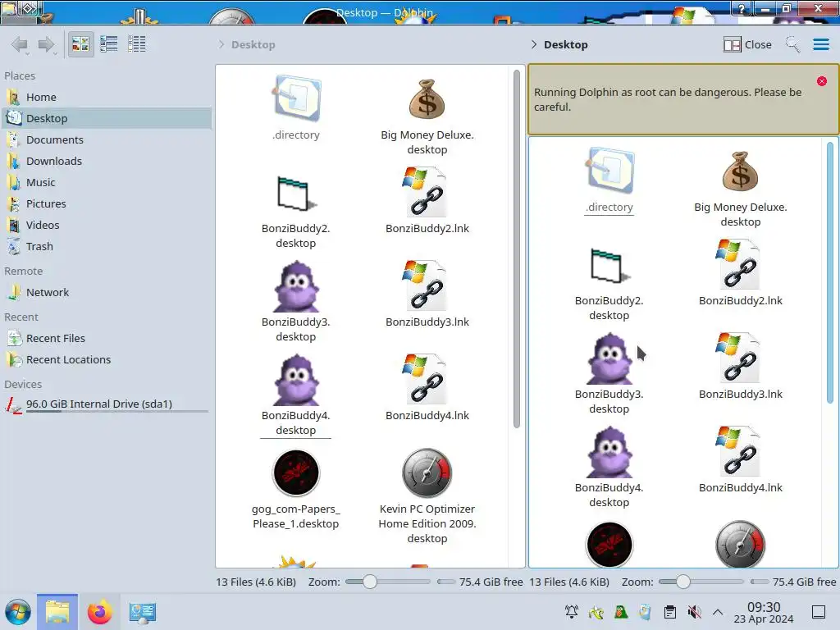Open the window context help button

click(x=742, y=8)
